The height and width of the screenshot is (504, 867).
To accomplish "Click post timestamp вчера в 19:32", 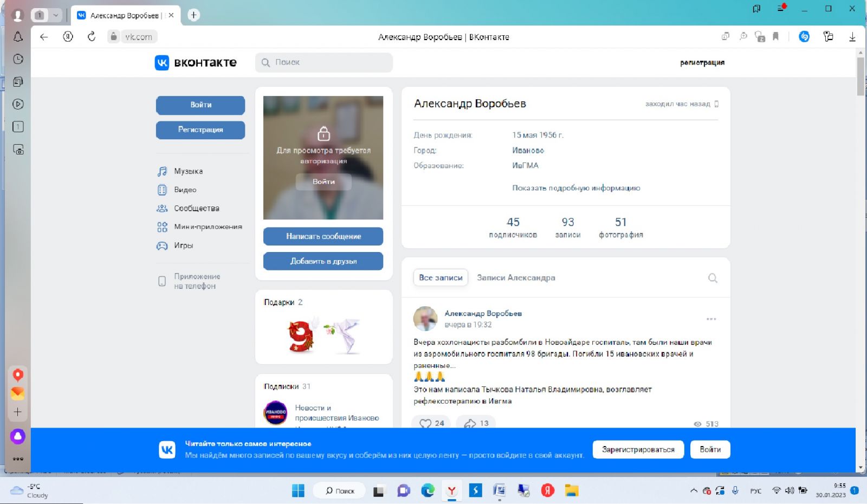I will click(468, 325).
